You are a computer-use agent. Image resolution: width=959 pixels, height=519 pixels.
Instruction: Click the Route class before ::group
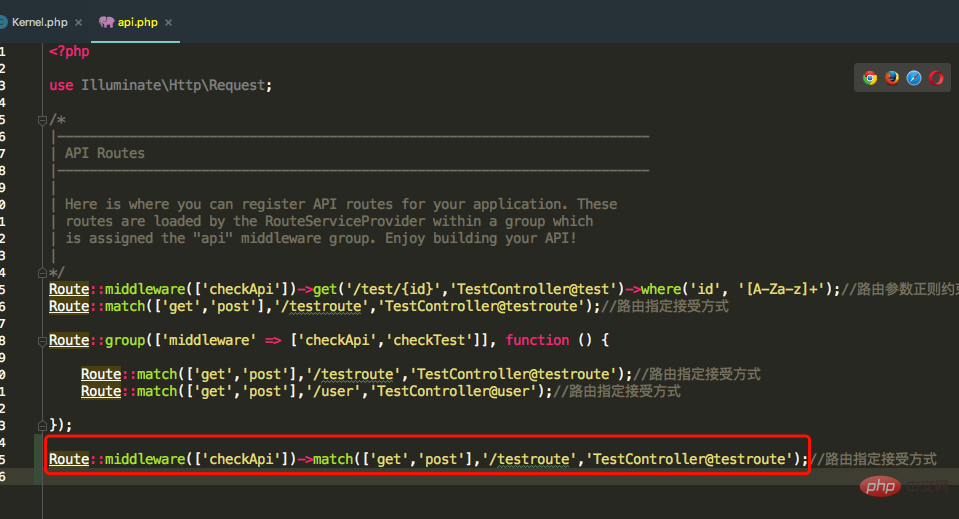pyautogui.click(x=68, y=340)
